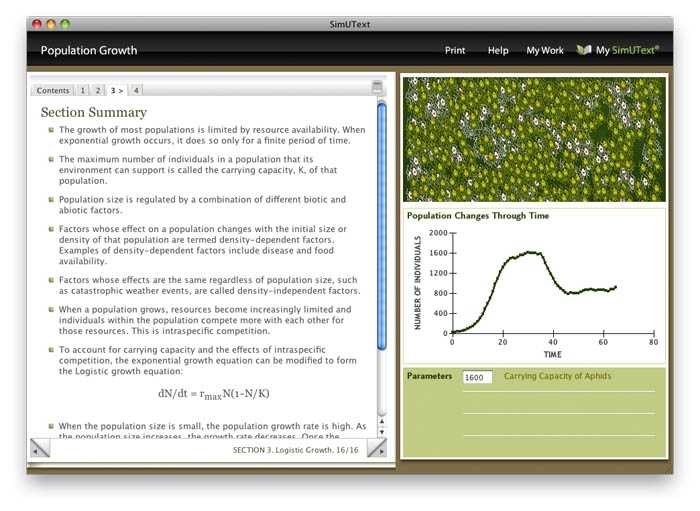The image size is (700, 511).
Task: Minimize the SimUText window with yellow button
Action: click(x=51, y=23)
